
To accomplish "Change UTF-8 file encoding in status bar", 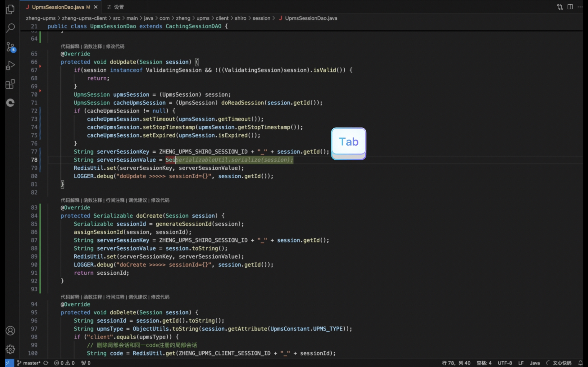I will coord(505,363).
